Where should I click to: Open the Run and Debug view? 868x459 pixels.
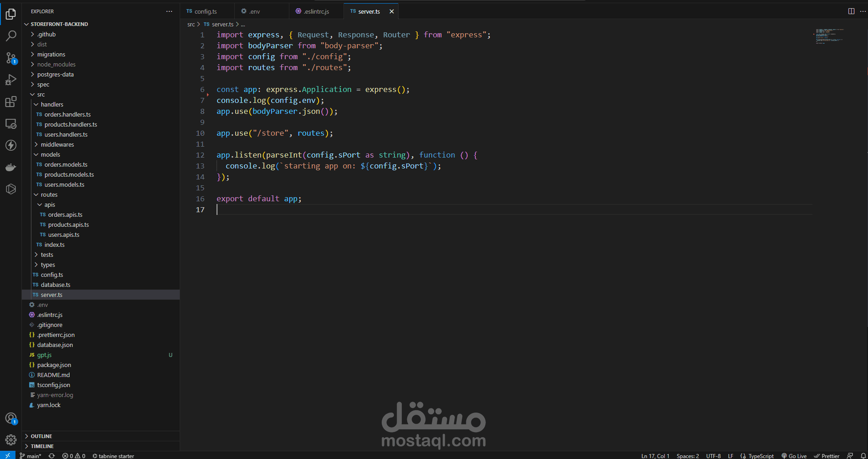(11, 80)
